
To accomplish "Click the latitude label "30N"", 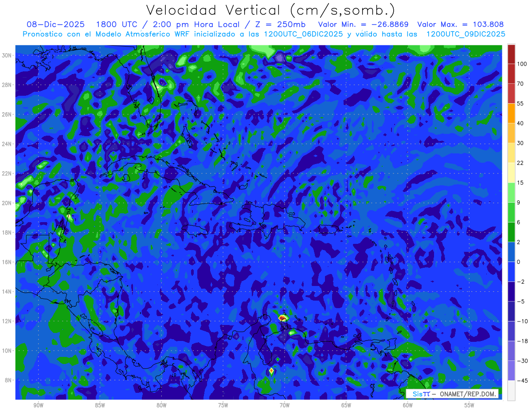I will click(x=8, y=55).
